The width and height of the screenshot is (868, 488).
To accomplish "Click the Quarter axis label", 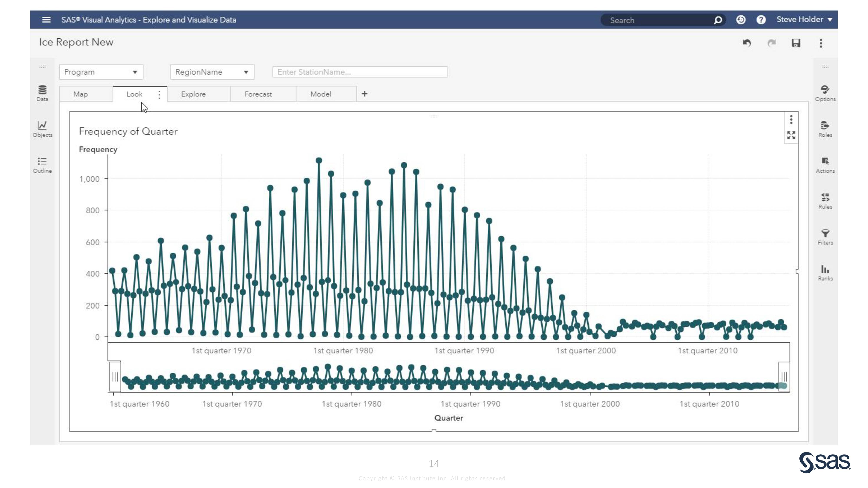I will point(449,418).
